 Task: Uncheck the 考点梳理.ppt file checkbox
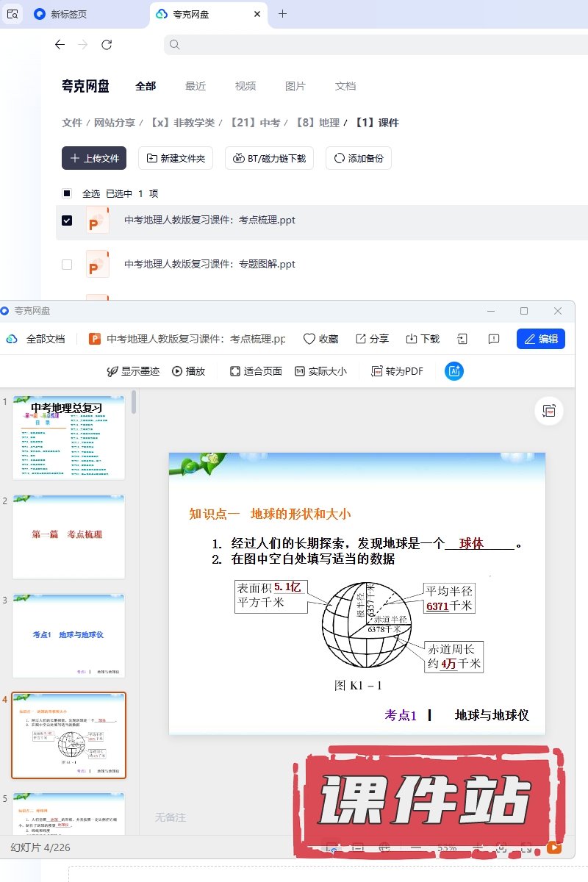tap(67, 220)
